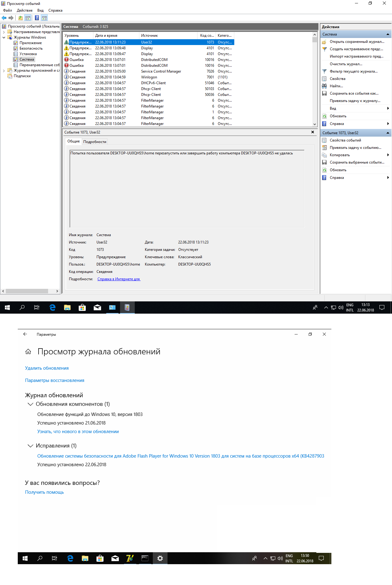Viewport: 392px width, 585px height.
Task: Click the Справка в Интернете link
Action: click(x=119, y=279)
